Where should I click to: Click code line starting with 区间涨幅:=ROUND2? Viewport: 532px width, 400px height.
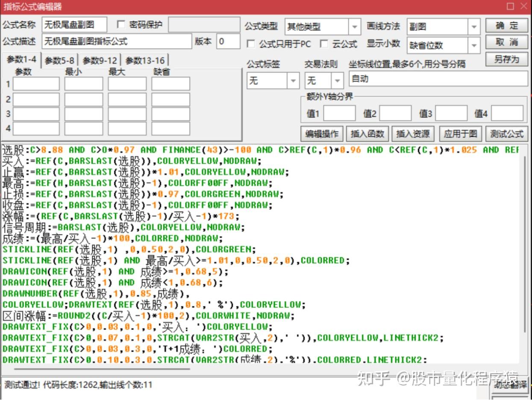point(149,316)
